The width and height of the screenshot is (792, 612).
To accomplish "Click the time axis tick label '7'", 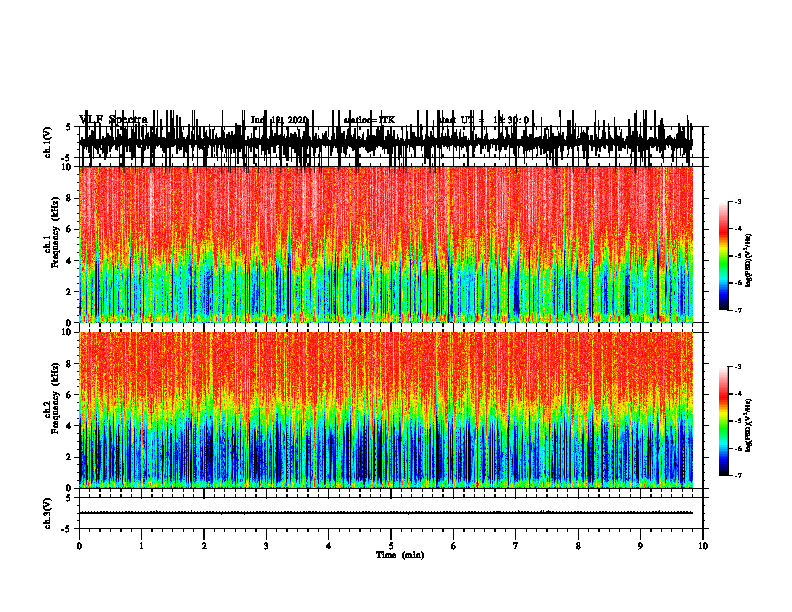I will 516,546.
